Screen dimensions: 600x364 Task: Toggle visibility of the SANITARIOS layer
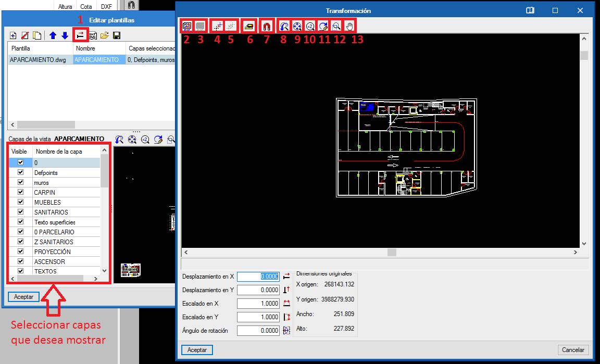point(21,212)
